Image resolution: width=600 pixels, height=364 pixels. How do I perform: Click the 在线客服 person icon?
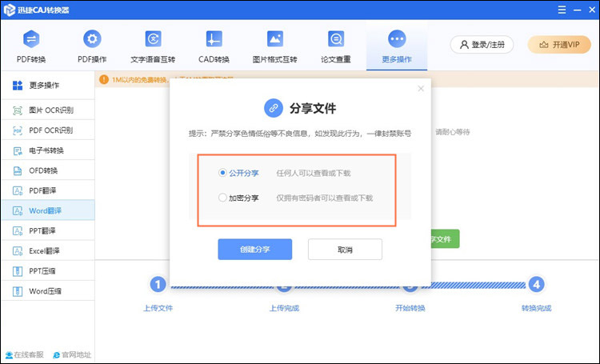[x=9, y=355]
